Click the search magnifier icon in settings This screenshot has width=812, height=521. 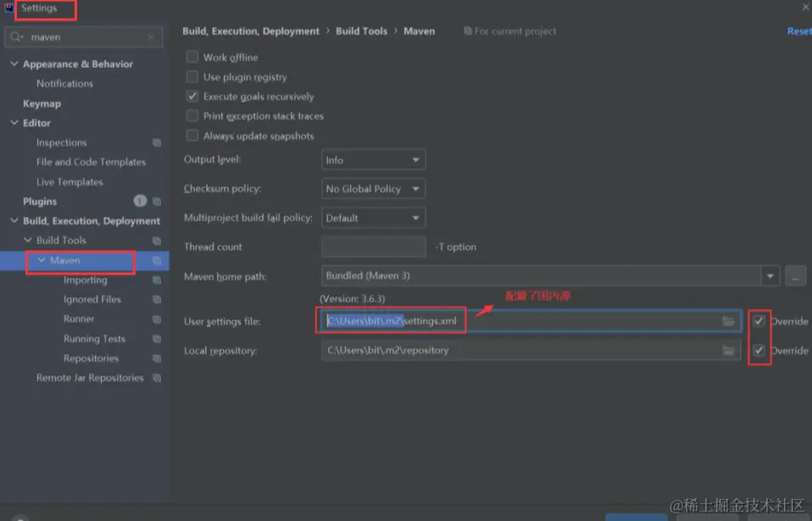[16, 36]
